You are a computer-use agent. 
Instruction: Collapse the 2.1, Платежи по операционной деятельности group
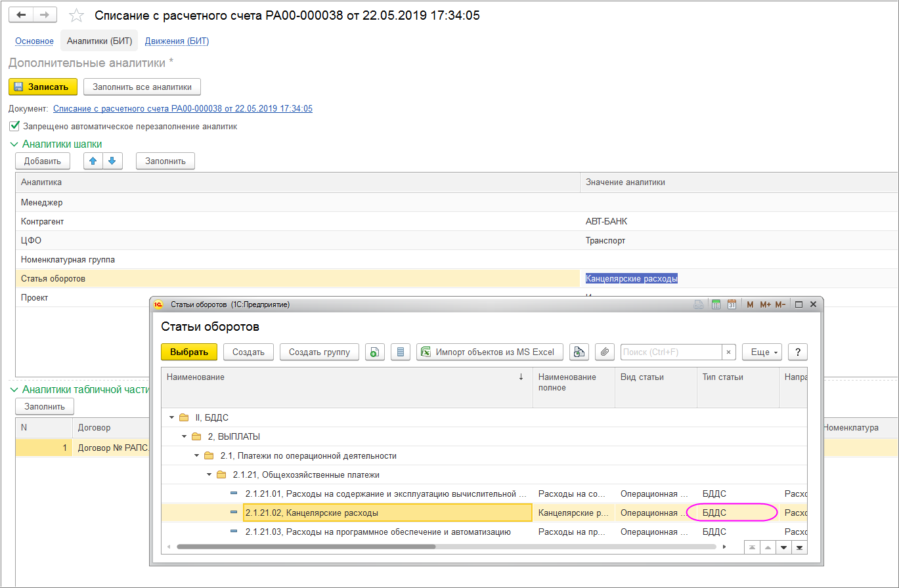click(197, 455)
